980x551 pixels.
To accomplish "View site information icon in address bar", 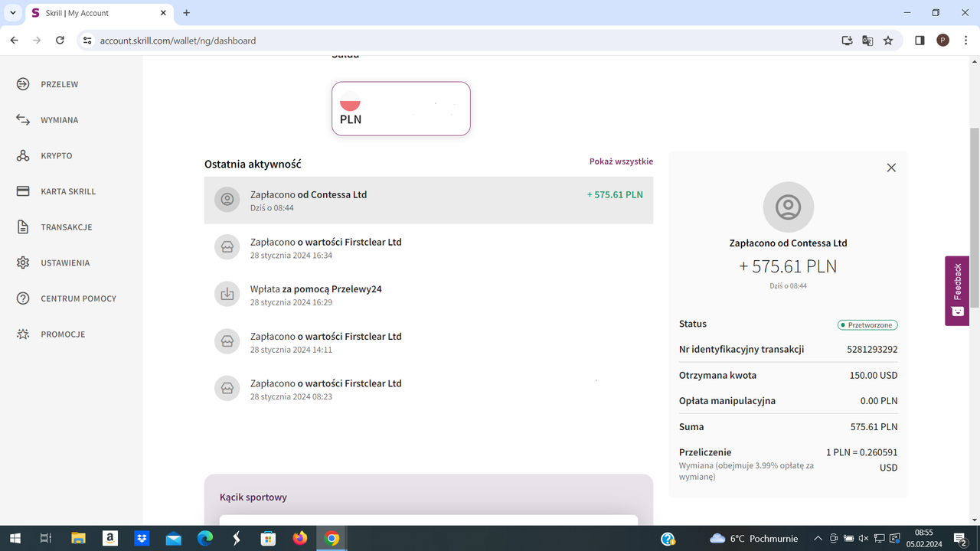I will (x=87, y=41).
